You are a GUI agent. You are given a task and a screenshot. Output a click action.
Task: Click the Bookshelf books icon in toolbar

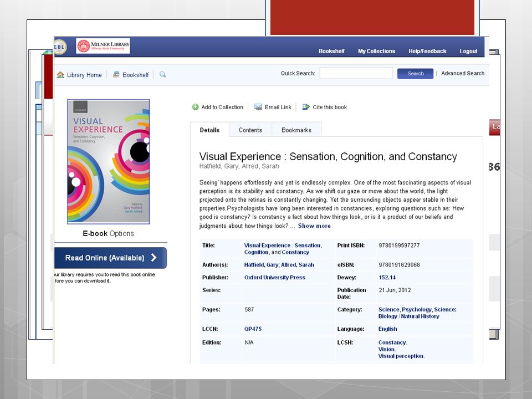(116, 74)
